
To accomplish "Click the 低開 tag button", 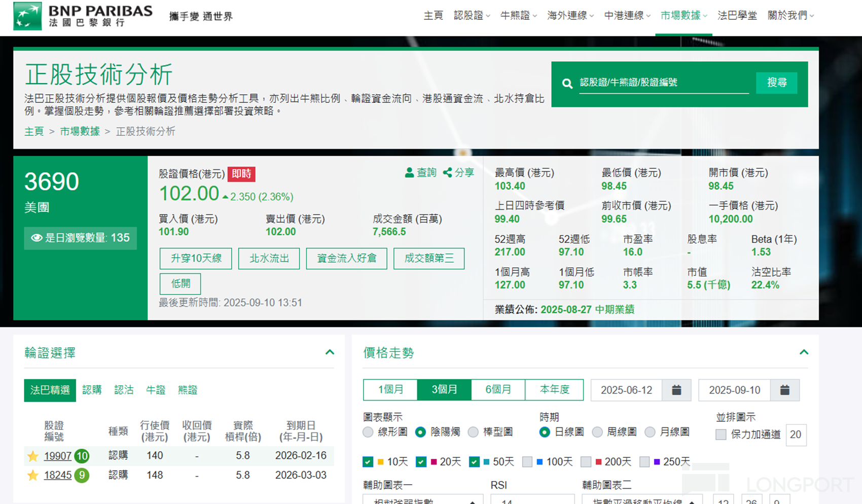I will coord(180,284).
